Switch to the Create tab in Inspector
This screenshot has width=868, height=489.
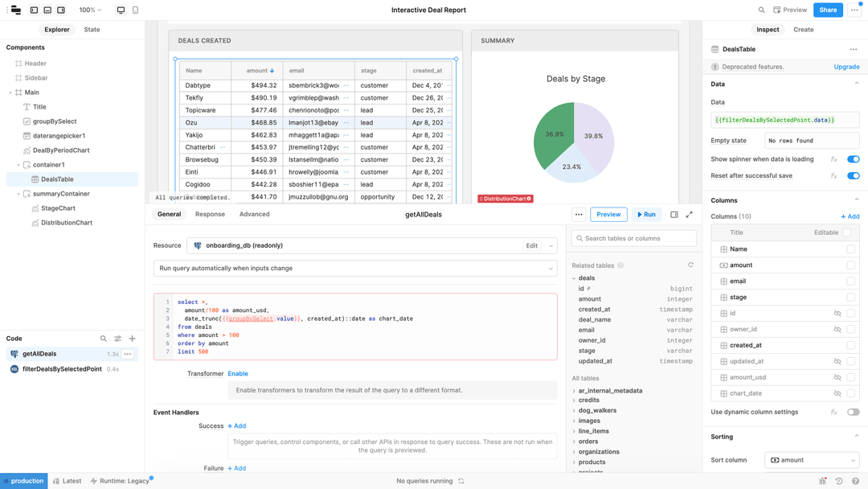(x=802, y=29)
